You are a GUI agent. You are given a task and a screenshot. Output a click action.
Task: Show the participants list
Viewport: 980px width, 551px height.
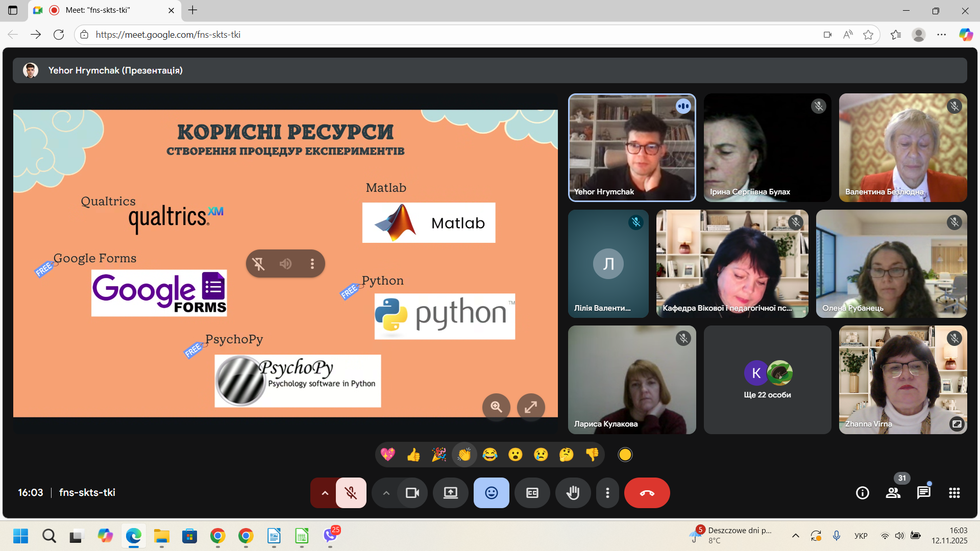point(893,493)
